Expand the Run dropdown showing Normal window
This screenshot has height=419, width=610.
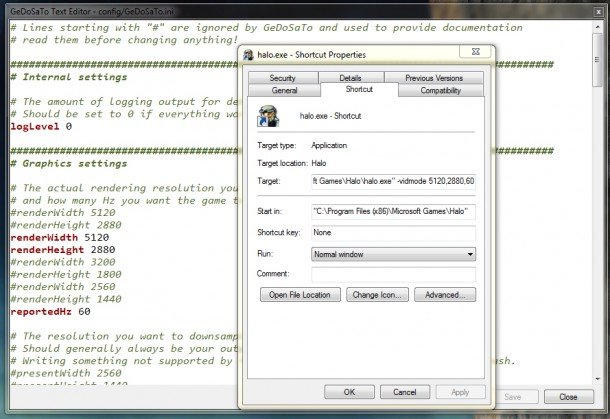coord(393,254)
